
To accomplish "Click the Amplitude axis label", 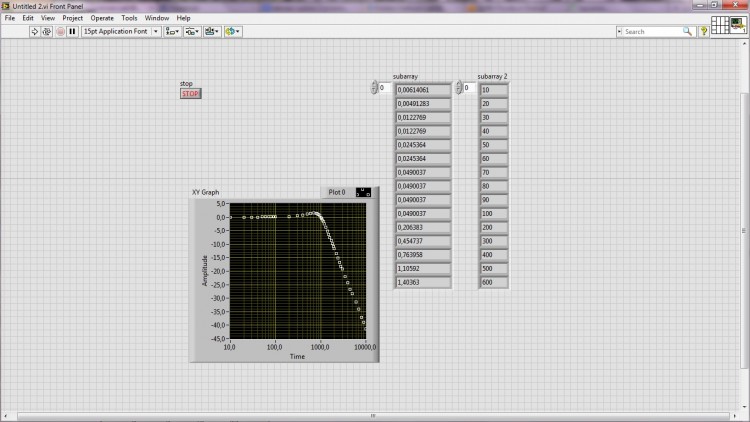I will click(x=205, y=271).
